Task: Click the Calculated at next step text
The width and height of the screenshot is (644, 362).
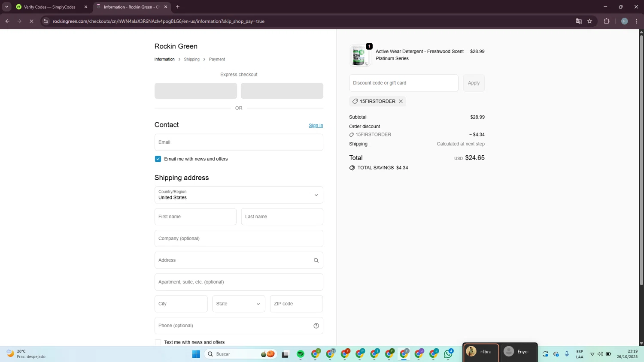Action: [461, 144]
